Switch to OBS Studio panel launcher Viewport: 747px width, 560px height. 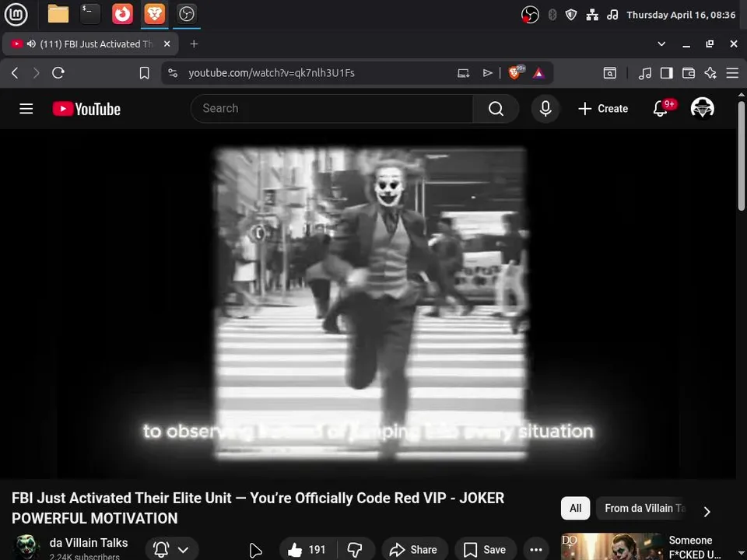coord(186,14)
